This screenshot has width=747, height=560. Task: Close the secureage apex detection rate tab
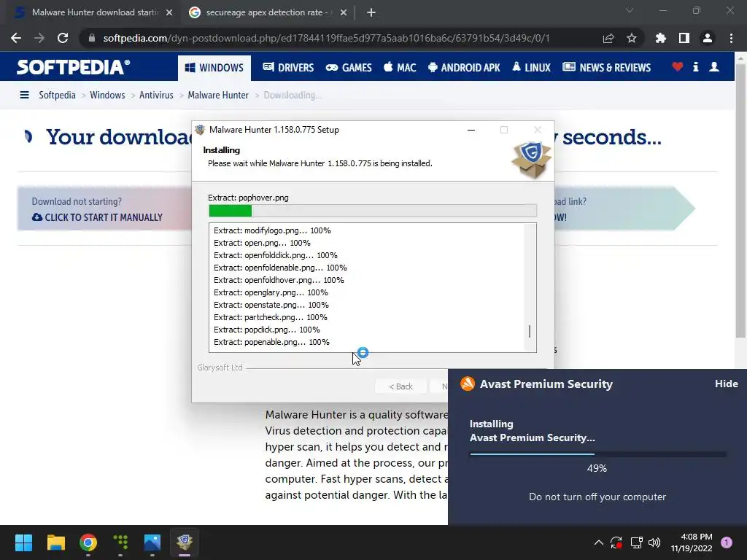tap(344, 13)
